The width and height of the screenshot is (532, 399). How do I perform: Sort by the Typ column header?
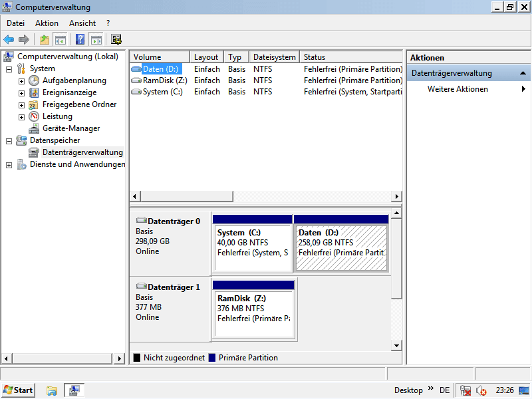coord(237,57)
